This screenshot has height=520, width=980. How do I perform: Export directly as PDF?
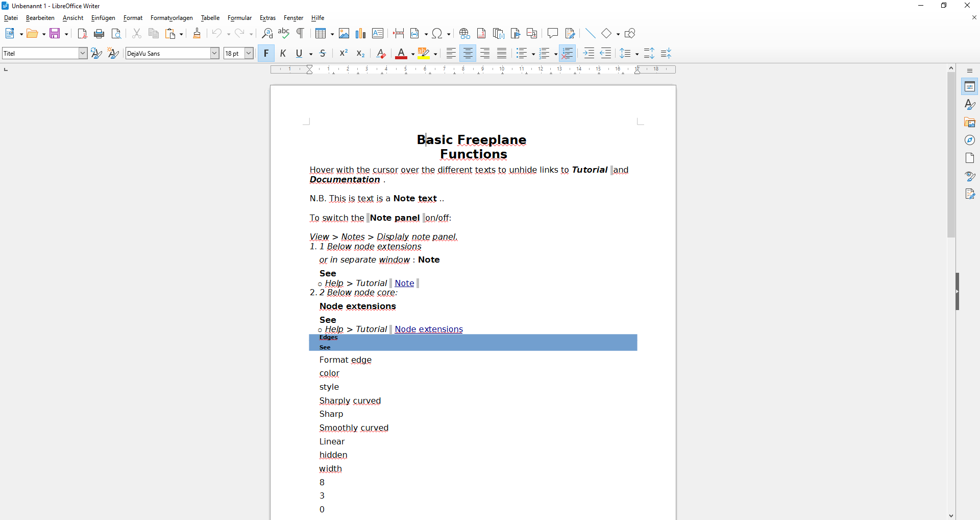click(x=82, y=34)
